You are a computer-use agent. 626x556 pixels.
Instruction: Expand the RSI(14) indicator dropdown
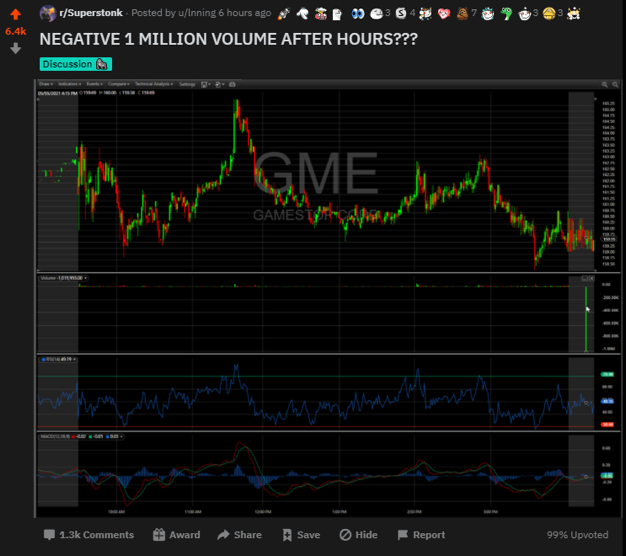click(x=75, y=360)
